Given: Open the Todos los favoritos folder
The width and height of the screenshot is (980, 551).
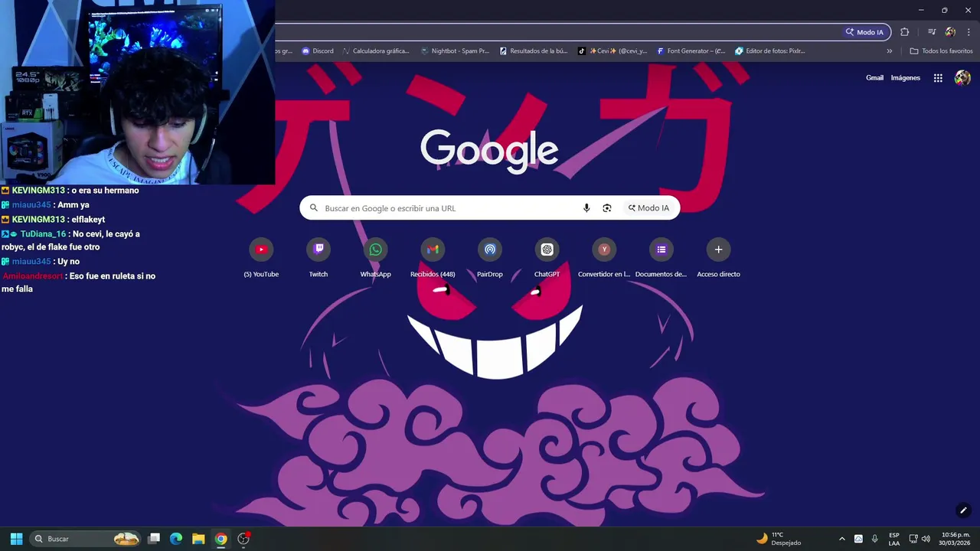Looking at the screenshot, I should point(941,51).
